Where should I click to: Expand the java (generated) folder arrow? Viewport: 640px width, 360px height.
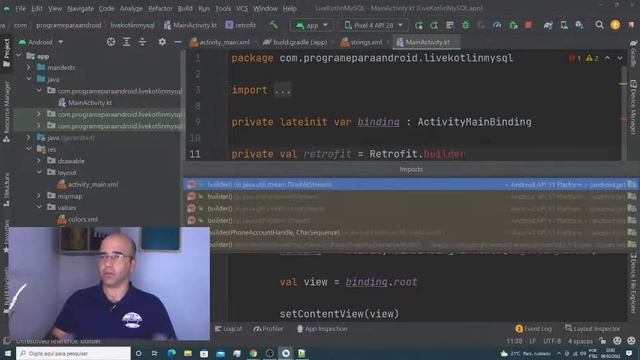point(29,138)
